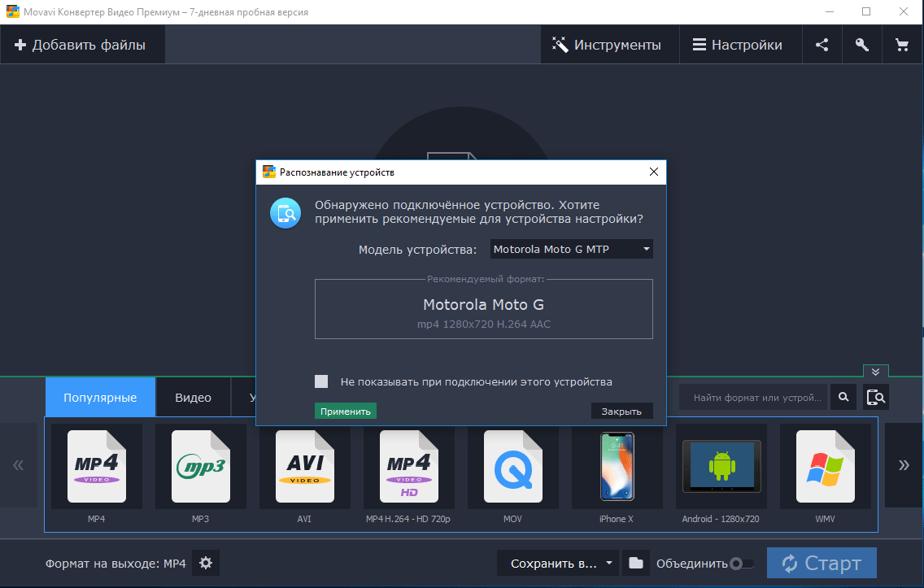Click the Add files (Добавить файлы) button

(x=81, y=45)
